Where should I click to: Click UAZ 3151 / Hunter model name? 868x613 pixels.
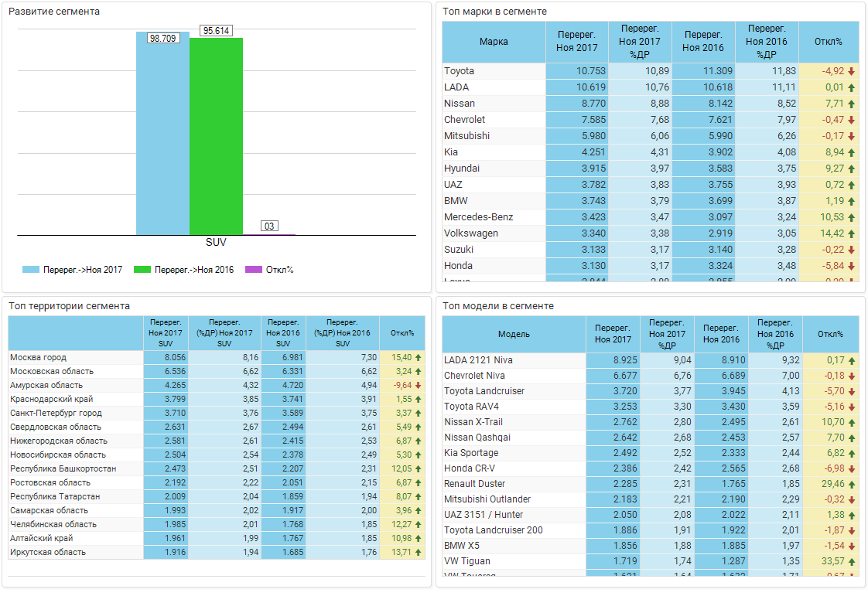coord(484,515)
